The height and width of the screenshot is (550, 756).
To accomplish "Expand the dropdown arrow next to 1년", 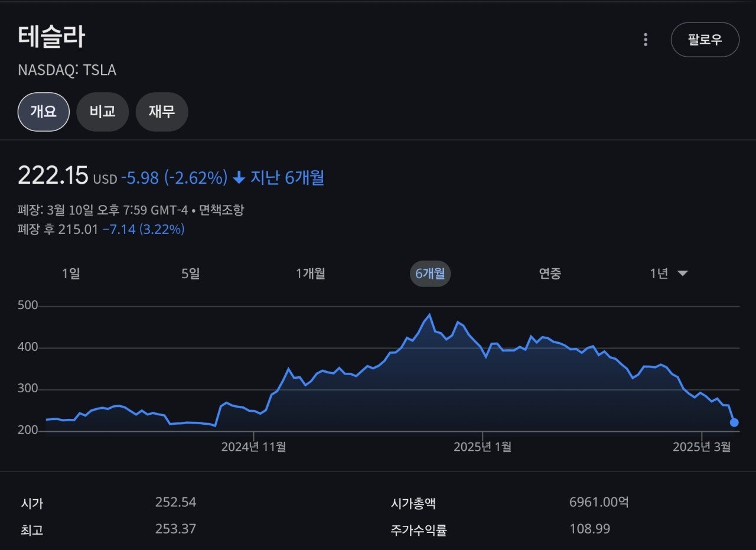I will (x=683, y=274).
